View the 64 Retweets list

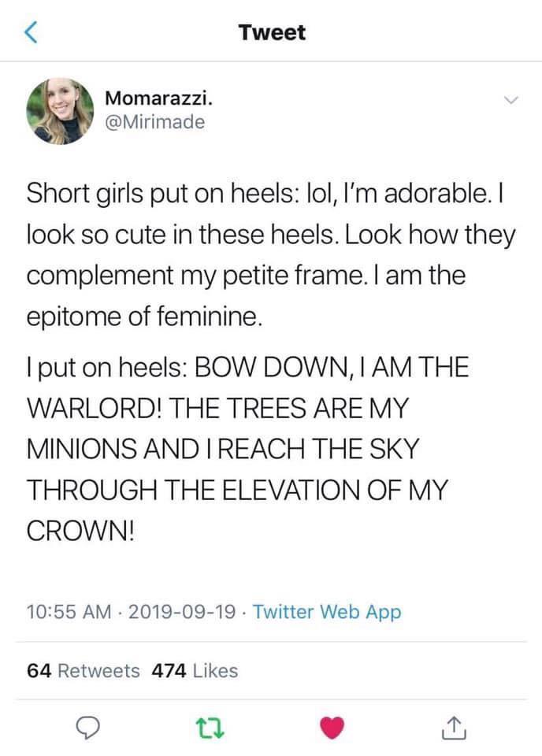84,670
